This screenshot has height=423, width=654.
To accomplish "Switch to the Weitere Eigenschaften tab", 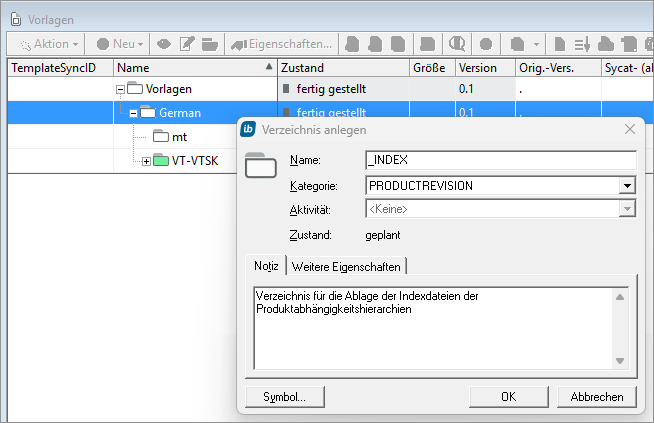I will coord(346,266).
